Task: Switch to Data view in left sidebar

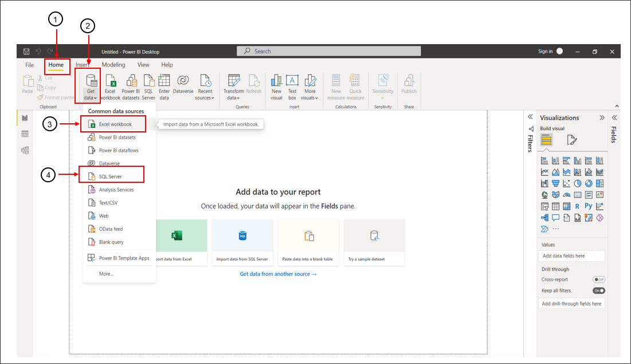Action: coord(25,134)
